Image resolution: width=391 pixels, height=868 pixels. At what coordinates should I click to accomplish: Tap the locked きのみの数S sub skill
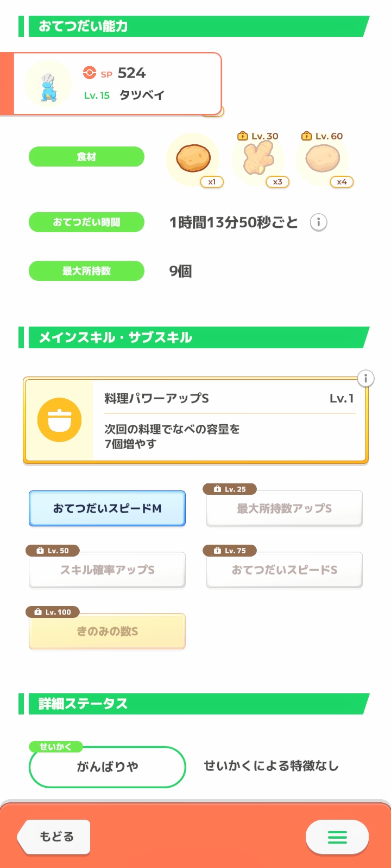pos(107,631)
